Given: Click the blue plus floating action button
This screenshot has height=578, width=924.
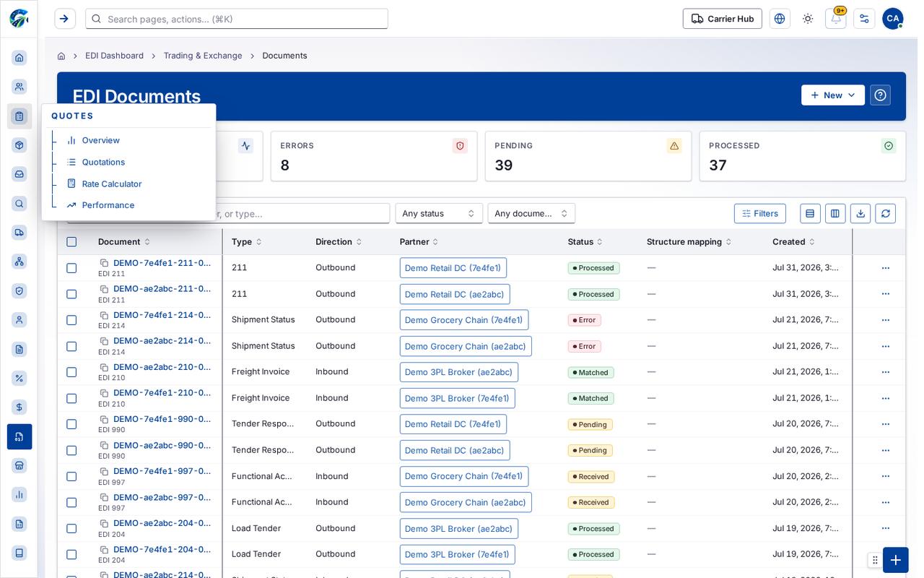Looking at the screenshot, I should click(x=896, y=560).
